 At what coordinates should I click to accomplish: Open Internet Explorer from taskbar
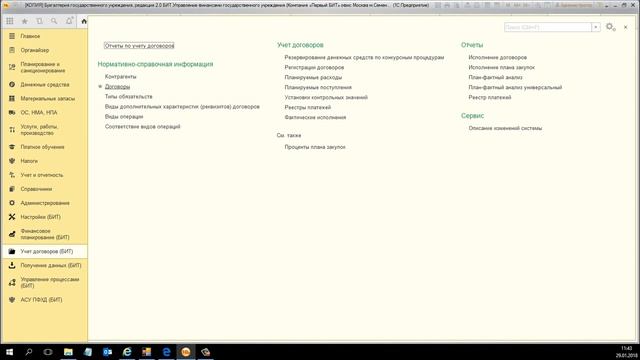tap(127, 352)
